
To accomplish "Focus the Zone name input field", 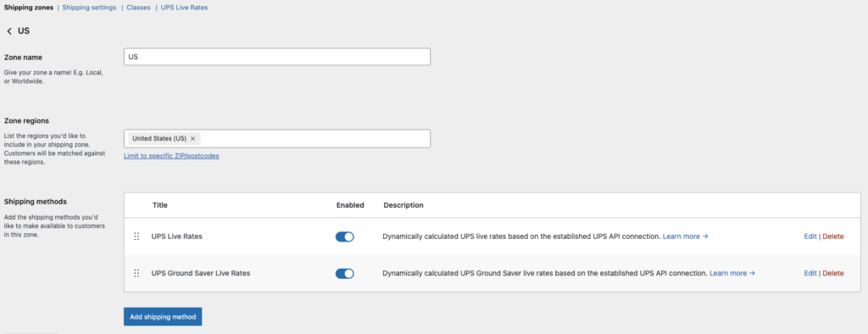I will click(x=277, y=57).
